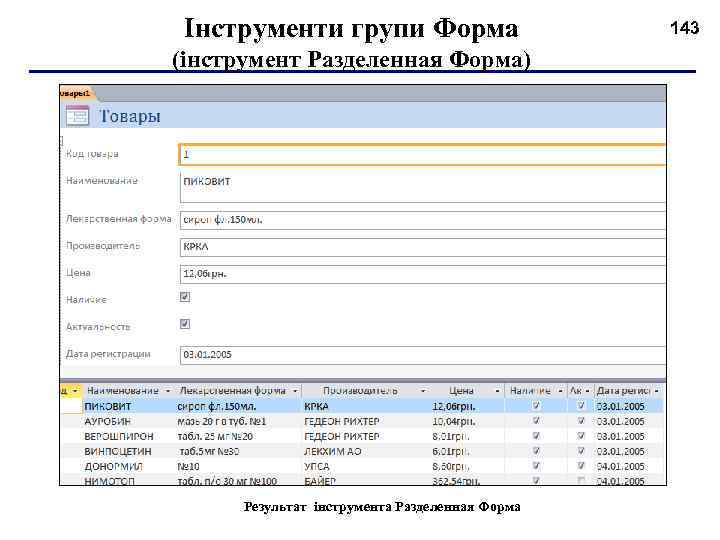Select the товары1 document tab

(x=76, y=94)
